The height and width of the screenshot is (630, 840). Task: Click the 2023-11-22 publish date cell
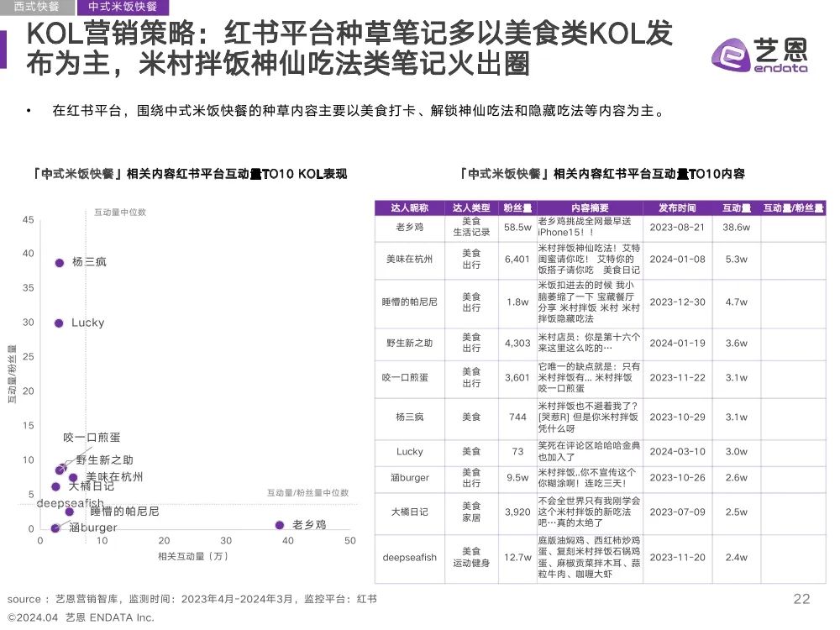coord(677,378)
